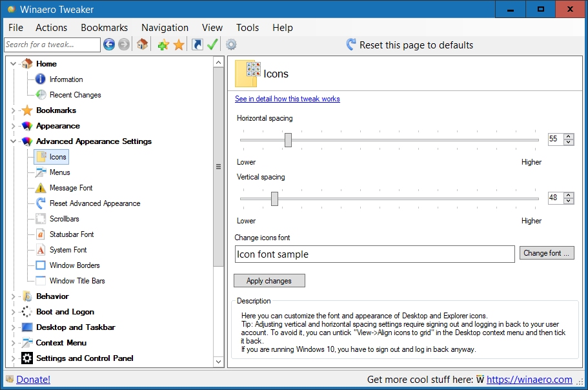588x390 pixels.
Task: Expand the Behavior tree node
Action: pos(13,296)
